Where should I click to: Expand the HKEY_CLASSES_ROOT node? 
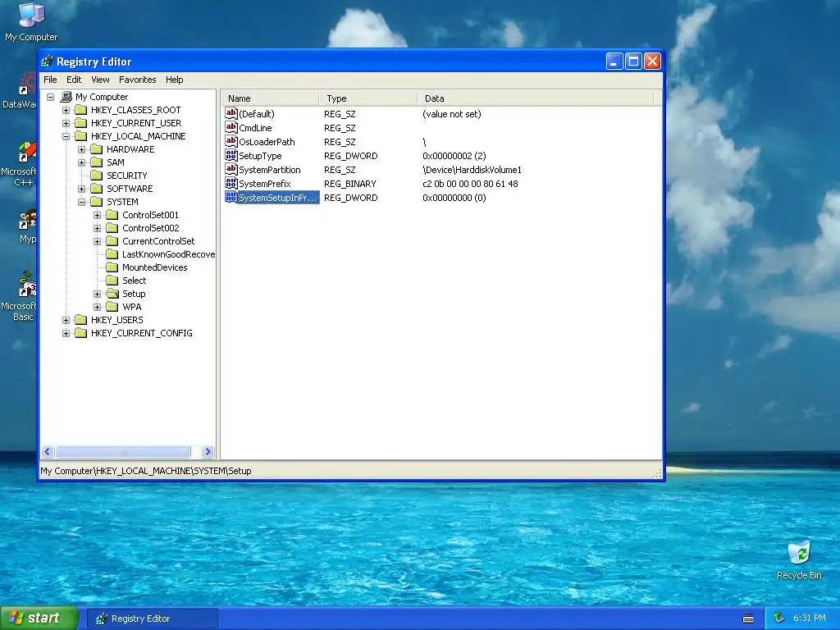pyautogui.click(x=66, y=110)
